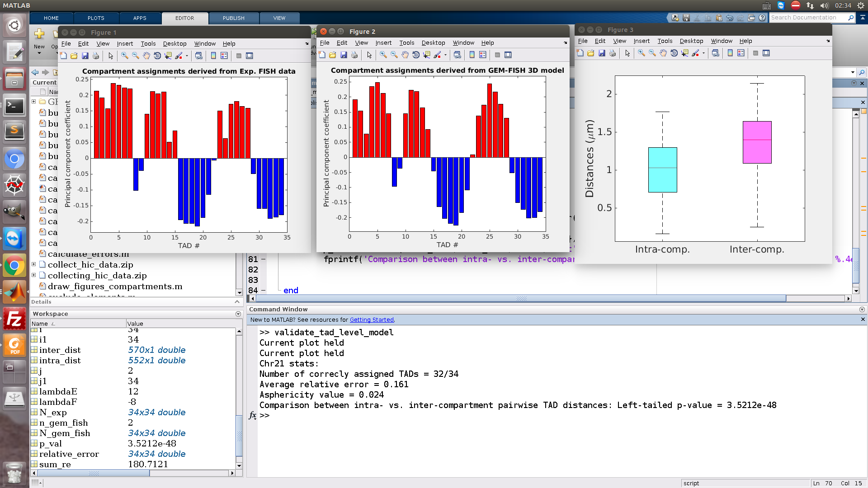Open the Getting Started link
This screenshot has width=868, height=488.
[x=372, y=320]
